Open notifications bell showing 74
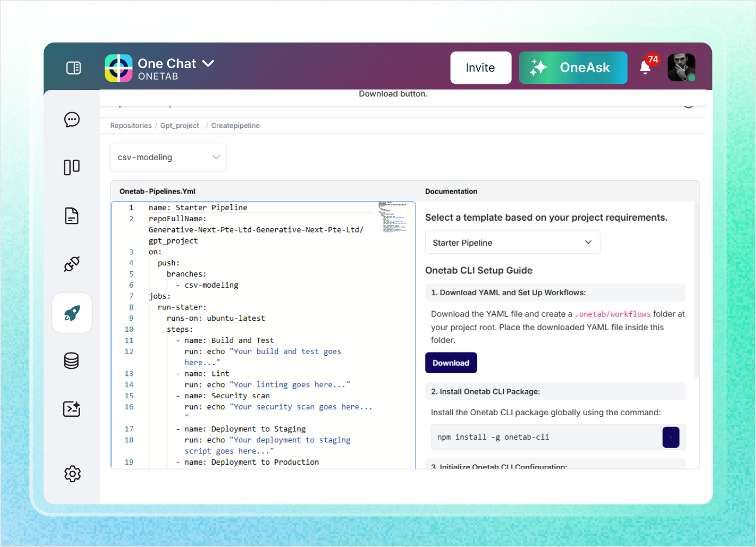Screen dimensions: 756x547 tap(646, 67)
